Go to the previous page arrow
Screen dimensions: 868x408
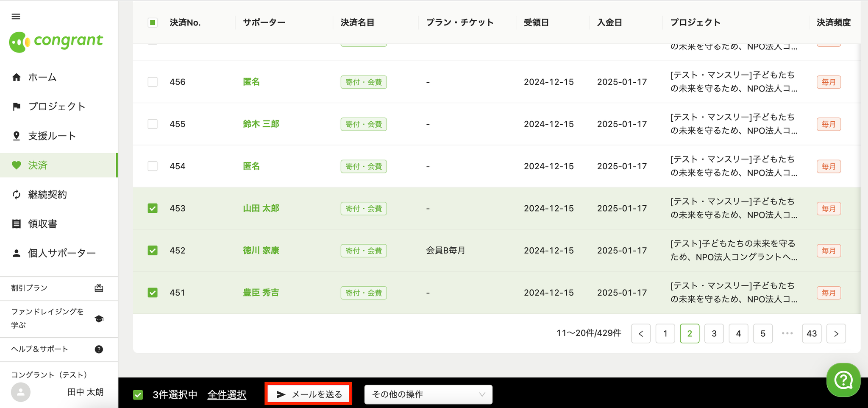641,333
